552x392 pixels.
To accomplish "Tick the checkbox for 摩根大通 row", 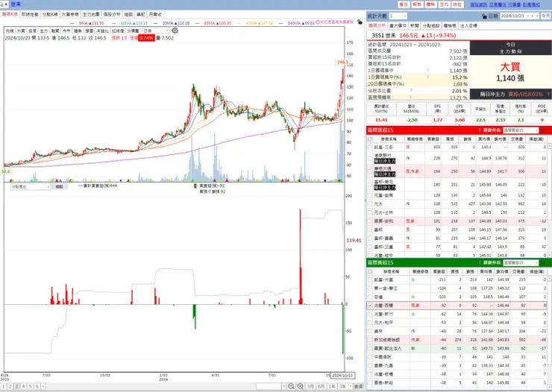I will coord(370,171).
